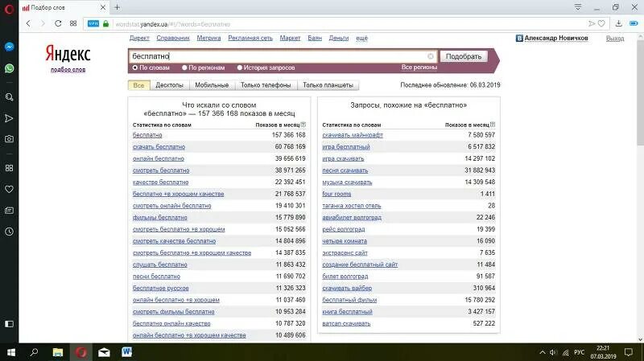Open Word from the taskbar
The height and width of the screenshot is (361, 644).
point(127,352)
